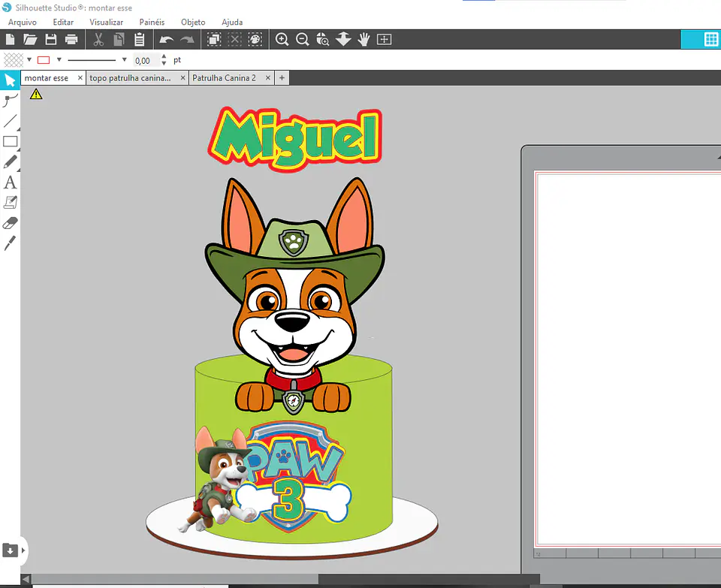Select the PAW 3 badge graphic
This screenshot has height=588, width=721.
294,477
